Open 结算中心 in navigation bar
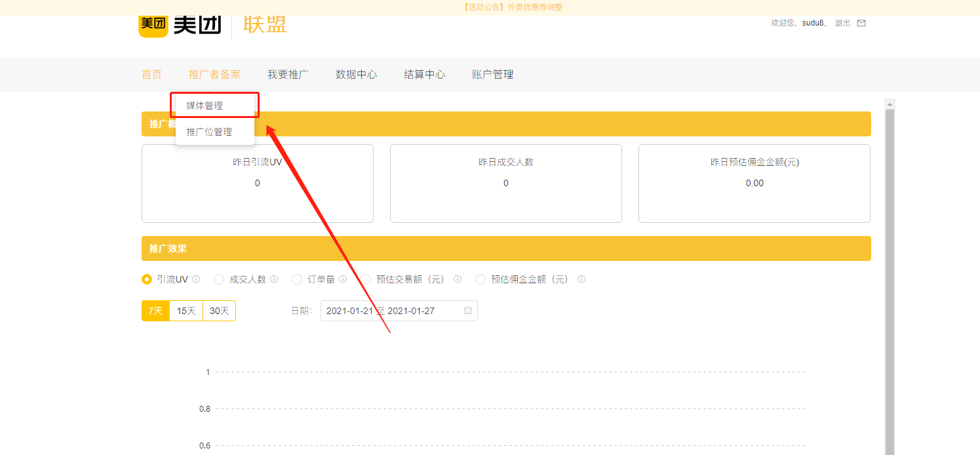 [424, 75]
